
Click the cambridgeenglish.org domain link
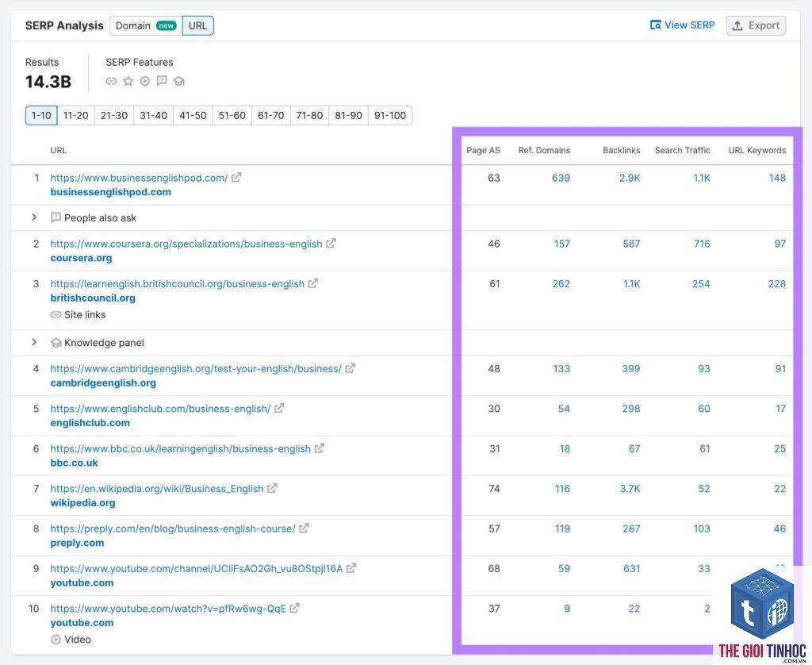(103, 383)
